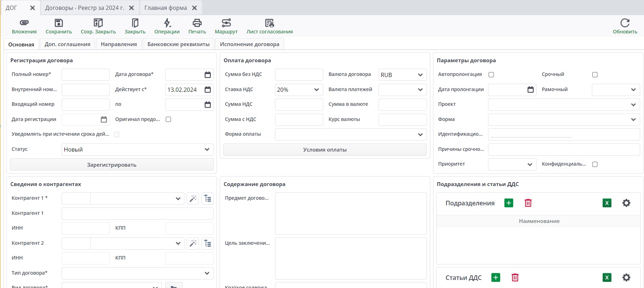The image size is (644, 288).
Task: Click magic wand icon next to Контрагент 1
Action: (193, 199)
